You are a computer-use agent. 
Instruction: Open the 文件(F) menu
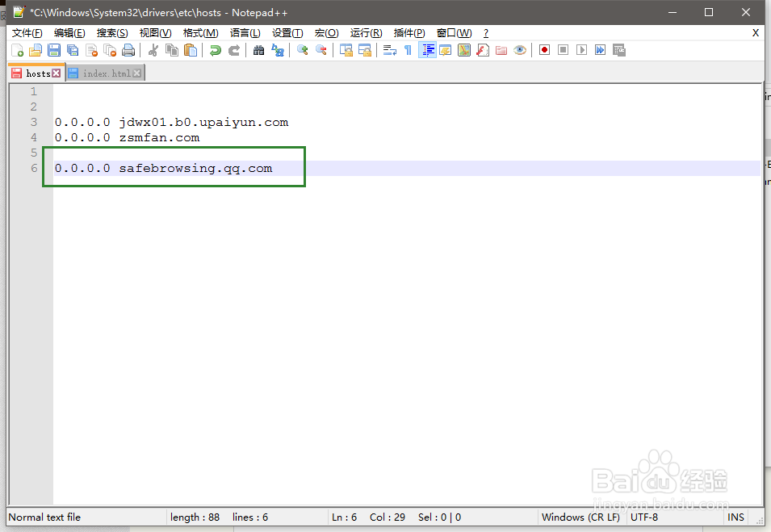[27, 33]
